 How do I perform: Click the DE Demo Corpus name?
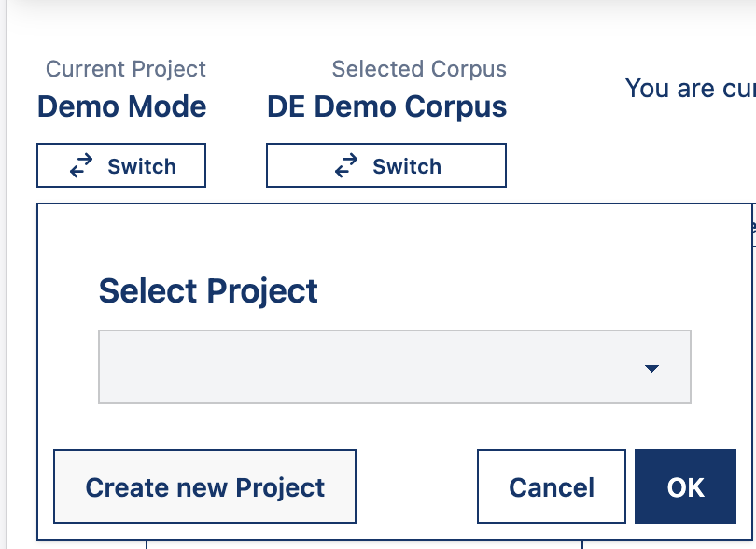coord(386,106)
